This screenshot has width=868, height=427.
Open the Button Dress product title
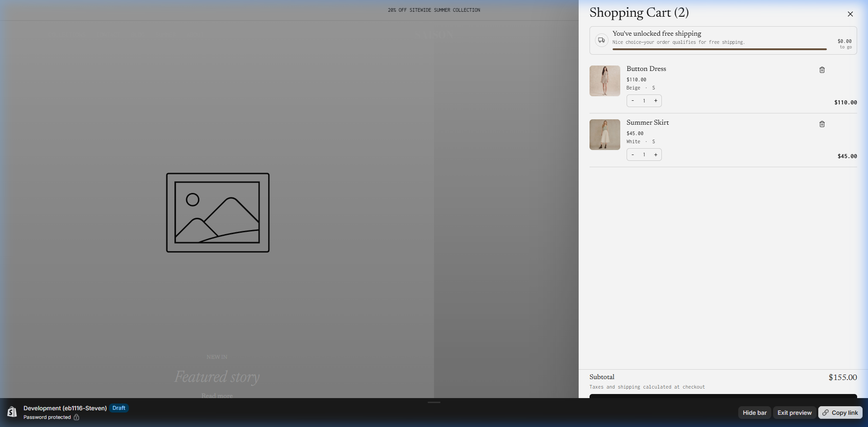(x=646, y=69)
